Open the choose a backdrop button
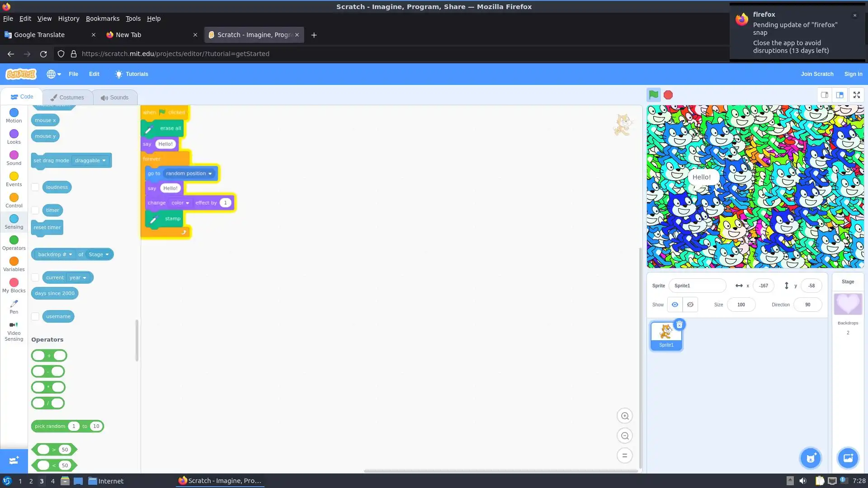 tap(848, 458)
